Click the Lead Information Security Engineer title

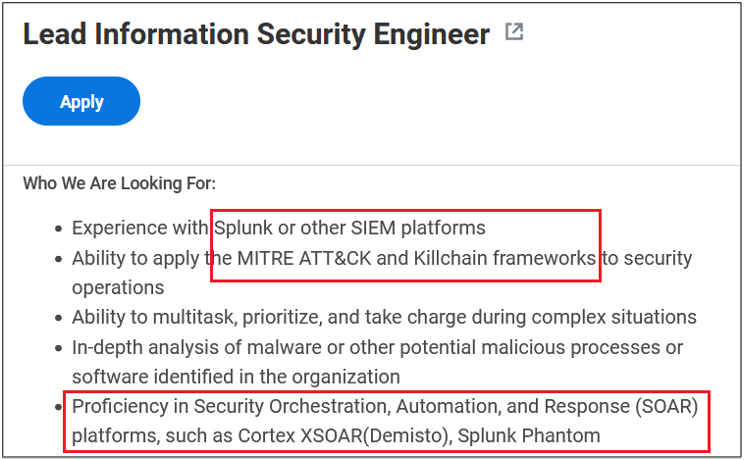257,34
